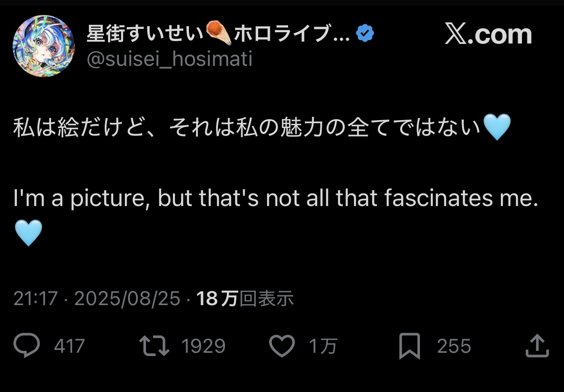Open the 星街すいせい display name profile
Screen dimensions: 564x392
(x=146, y=33)
